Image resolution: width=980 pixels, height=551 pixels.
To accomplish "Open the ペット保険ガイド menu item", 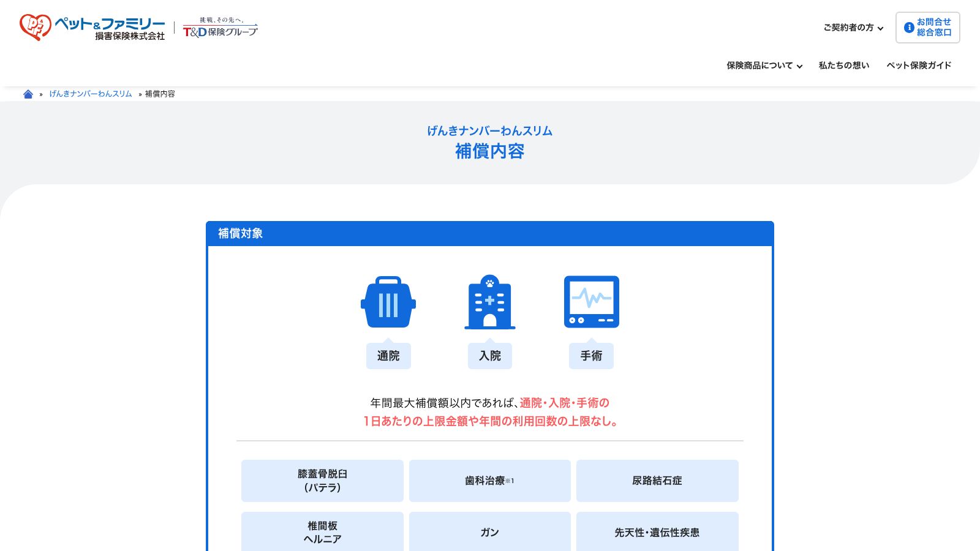I will 919,66.
